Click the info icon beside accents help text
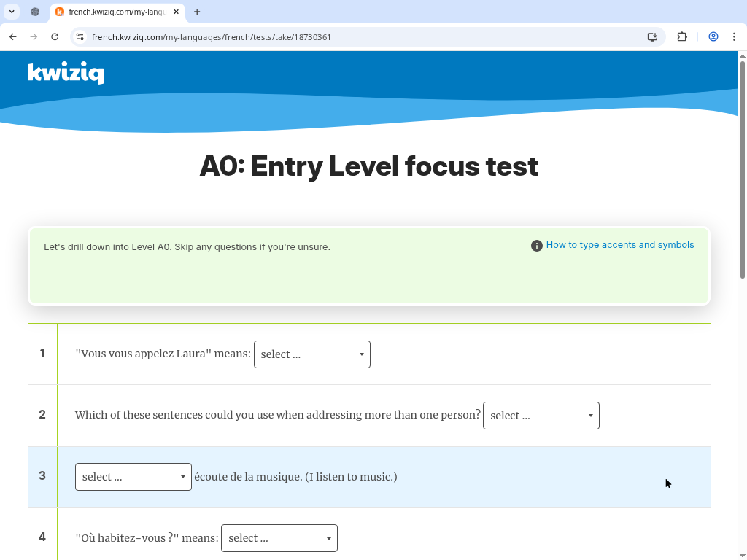The width and height of the screenshot is (747, 560). click(535, 246)
